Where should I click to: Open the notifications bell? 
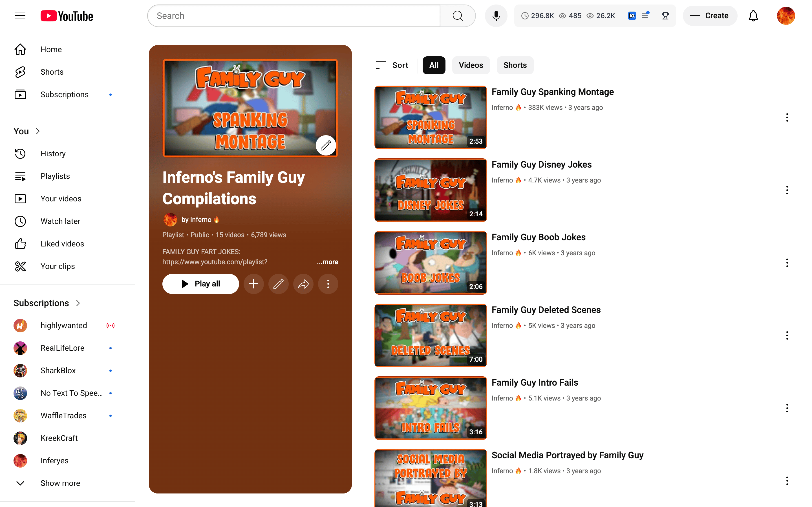pyautogui.click(x=753, y=16)
